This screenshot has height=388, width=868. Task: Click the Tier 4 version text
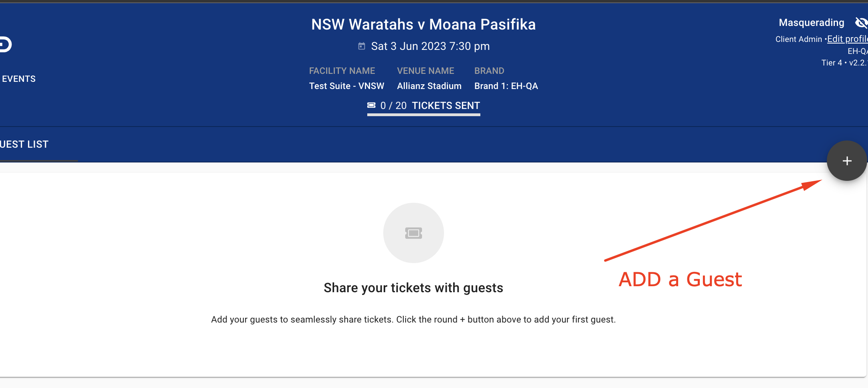coord(843,63)
